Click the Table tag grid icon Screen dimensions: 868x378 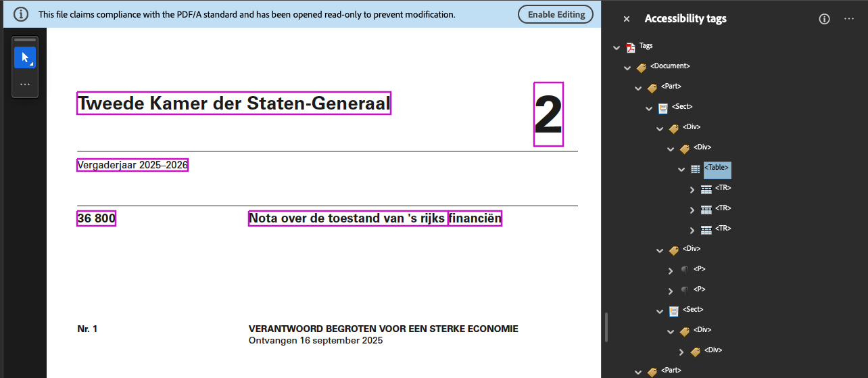click(696, 169)
